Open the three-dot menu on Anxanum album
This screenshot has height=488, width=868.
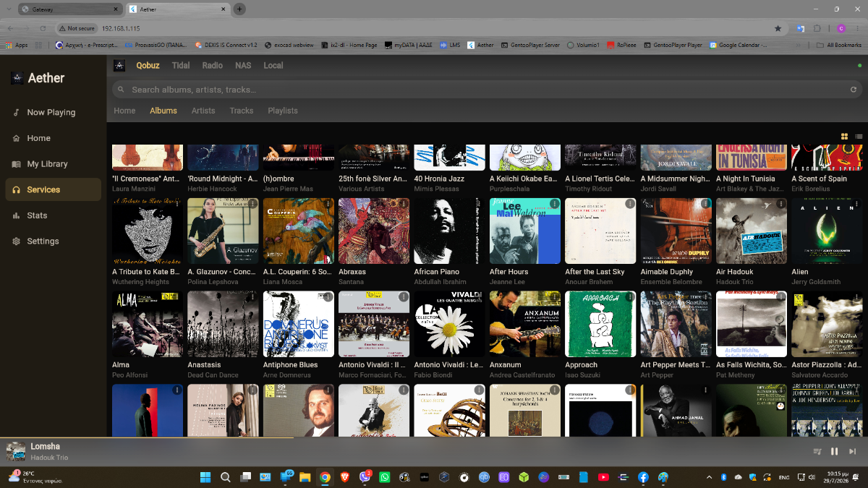tap(554, 297)
